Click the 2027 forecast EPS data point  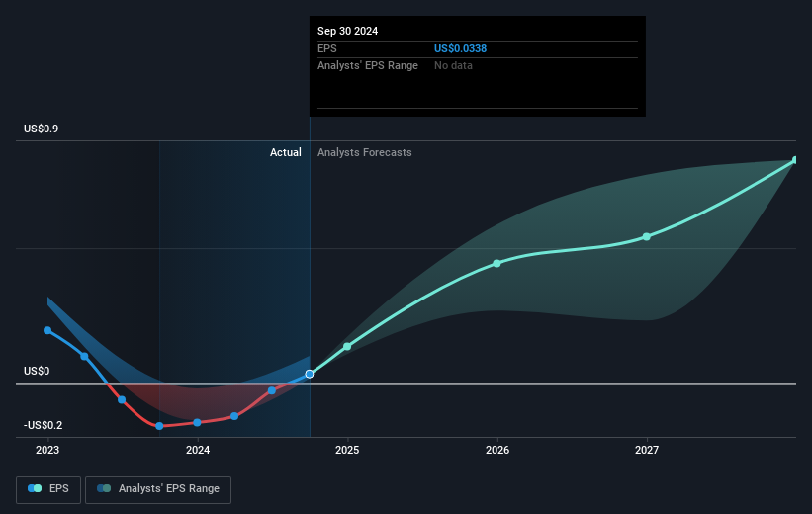tap(647, 236)
